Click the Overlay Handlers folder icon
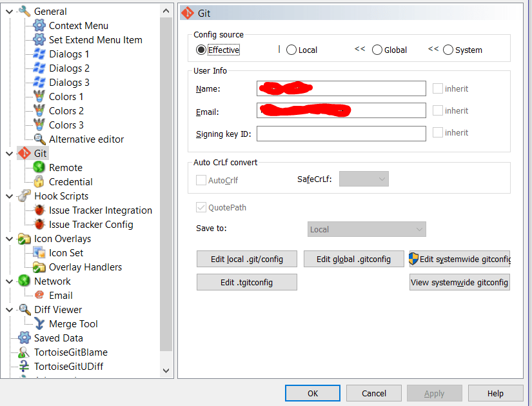Image resolution: width=532 pixels, height=406 pixels. (39, 267)
